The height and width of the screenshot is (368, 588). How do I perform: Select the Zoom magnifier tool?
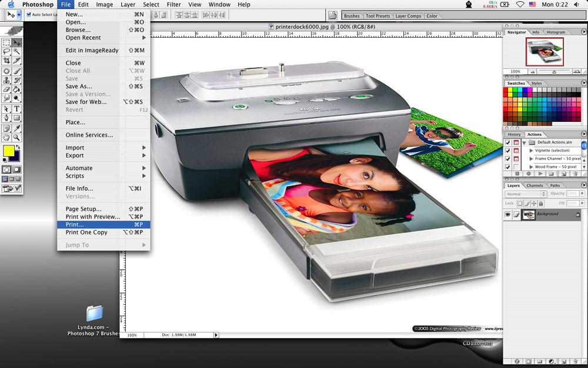click(16, 137)
